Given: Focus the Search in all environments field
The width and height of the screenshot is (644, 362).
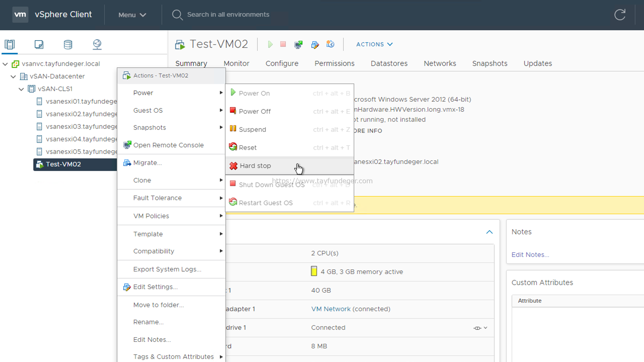Looking at the screenshot, I should click(228, 15).
